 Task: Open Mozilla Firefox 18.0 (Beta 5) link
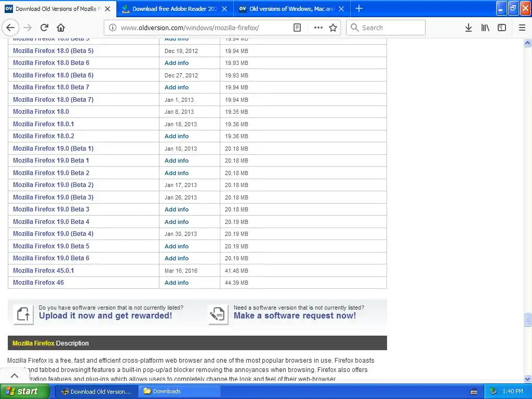[x=54, y=51]
